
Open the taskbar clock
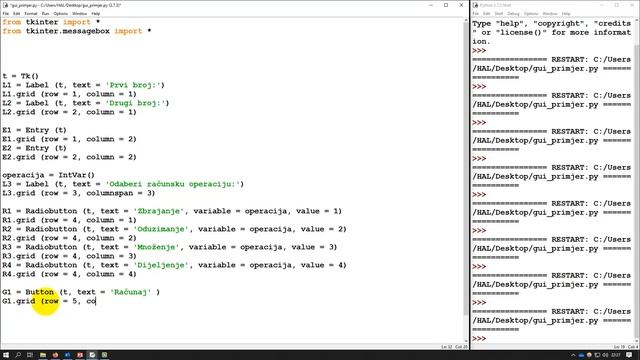[x=616, y=355]
